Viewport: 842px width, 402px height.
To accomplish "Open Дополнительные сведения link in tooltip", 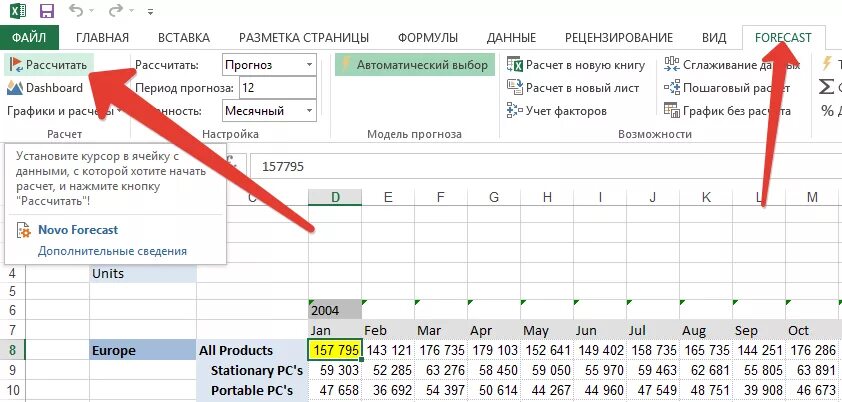I will pos(112,251).
